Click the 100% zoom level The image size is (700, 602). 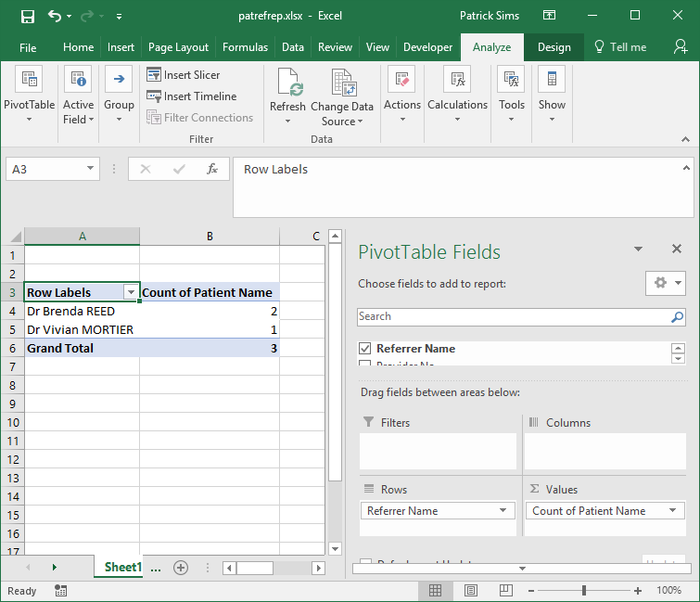click(668, 590)
